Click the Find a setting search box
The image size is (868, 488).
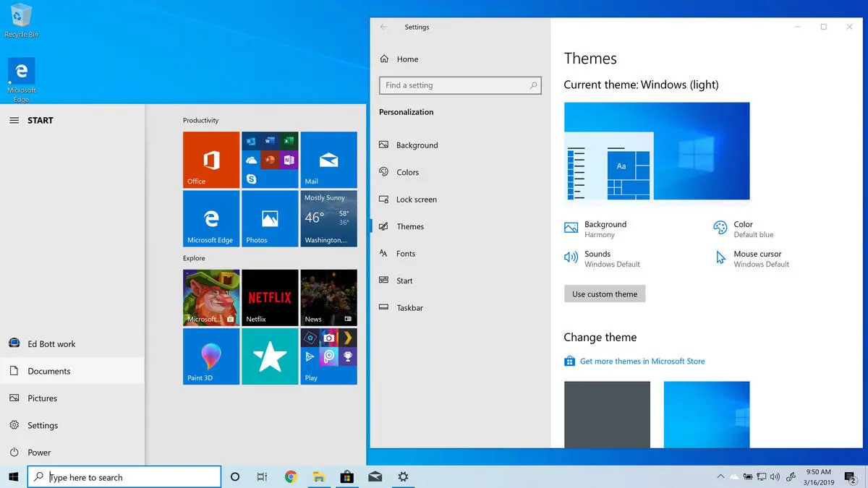click(x=460, y=85)
